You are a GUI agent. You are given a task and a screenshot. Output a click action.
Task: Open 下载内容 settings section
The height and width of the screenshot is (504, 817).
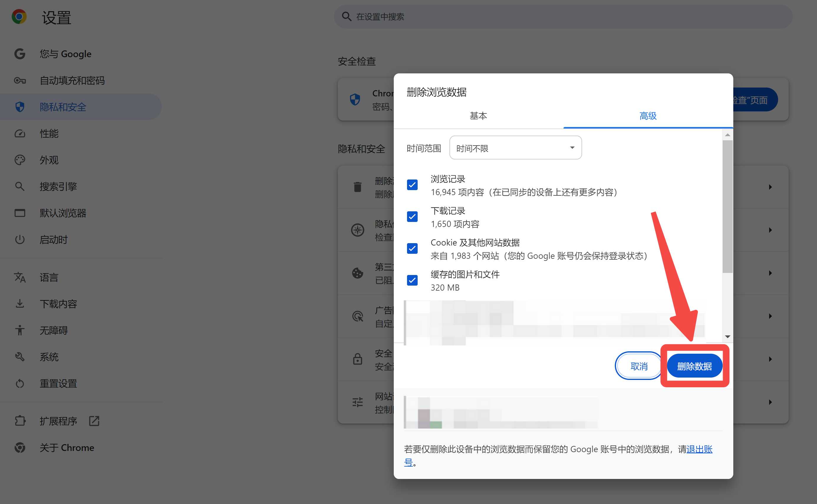pyautogui.click(x=81, y=304)
